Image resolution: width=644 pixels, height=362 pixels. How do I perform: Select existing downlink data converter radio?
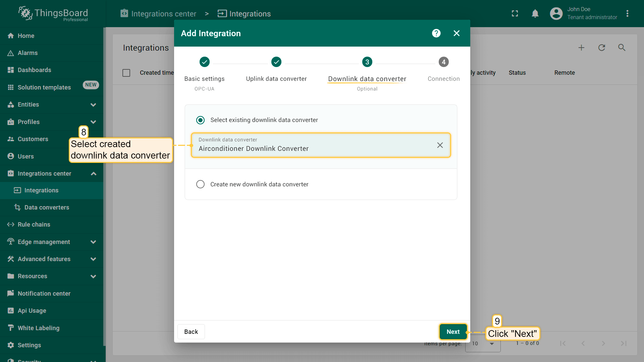point(200,120)
